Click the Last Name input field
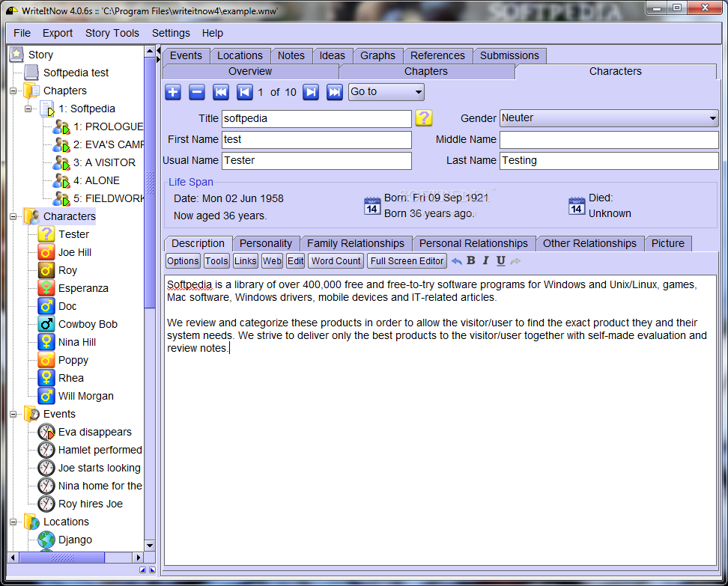 click(609, 161)
